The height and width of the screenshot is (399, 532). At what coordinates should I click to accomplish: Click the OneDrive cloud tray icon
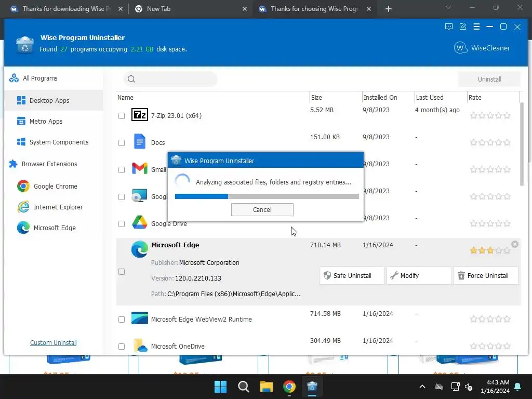point(439,387)
